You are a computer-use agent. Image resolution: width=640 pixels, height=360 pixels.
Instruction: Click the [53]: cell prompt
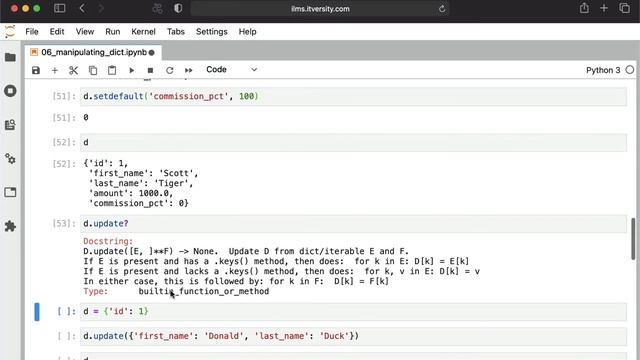(x=64, y=224)
